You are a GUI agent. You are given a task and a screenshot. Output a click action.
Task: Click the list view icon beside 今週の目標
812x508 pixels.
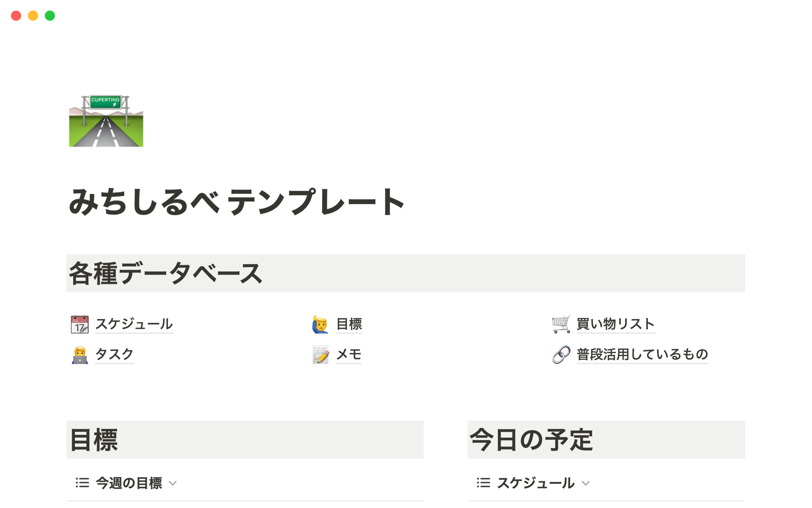(82, 483)
